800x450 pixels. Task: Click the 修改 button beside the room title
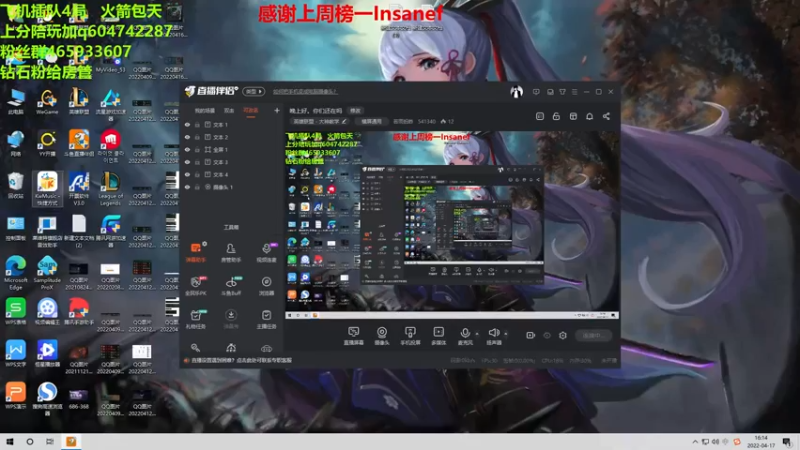click(355, 111)
